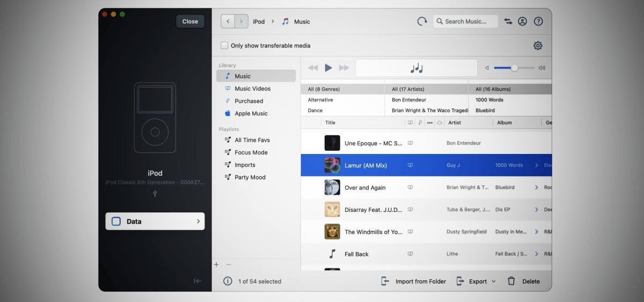Open the gear settings icon
644x302 pixels.
click(538, 46)
